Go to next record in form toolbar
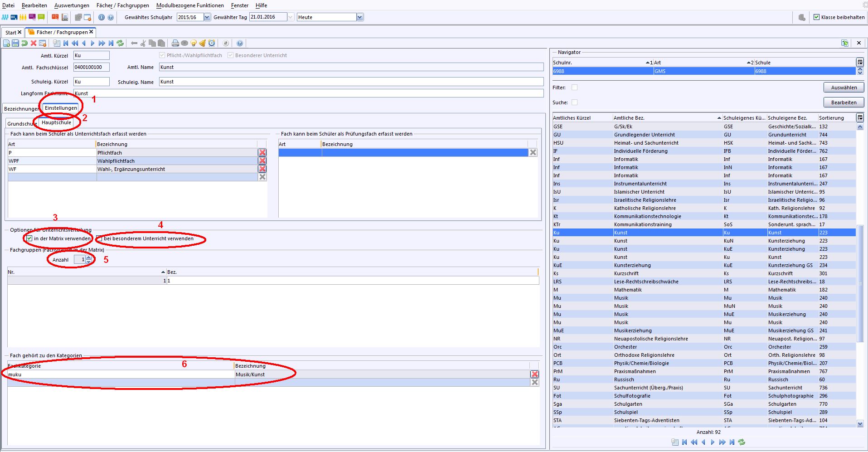868x452 pixels. point(92,43)
